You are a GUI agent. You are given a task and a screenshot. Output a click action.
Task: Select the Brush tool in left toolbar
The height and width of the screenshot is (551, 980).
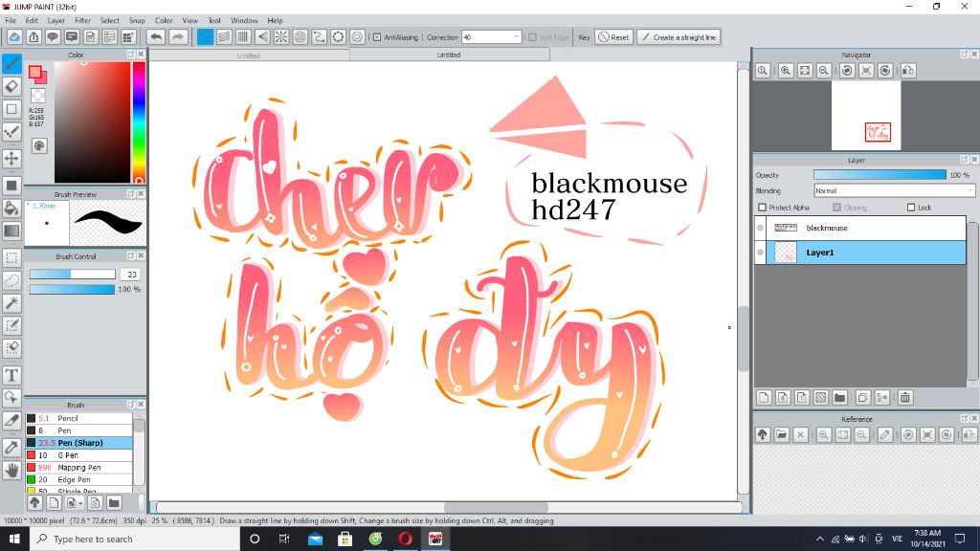coord(11,63)
